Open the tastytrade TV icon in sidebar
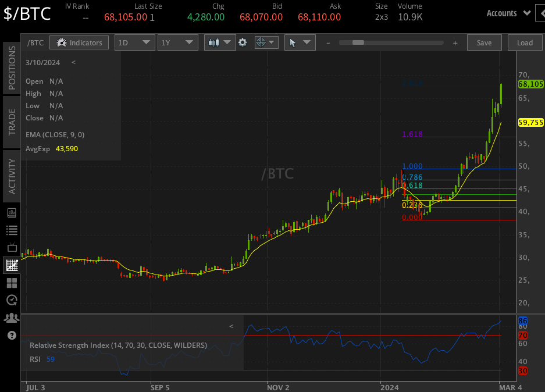545x392 pixels. [x=11, y=247]
